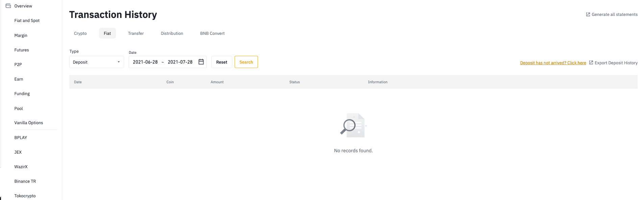Switch to the Crypto tab

(x=80, y=33)
